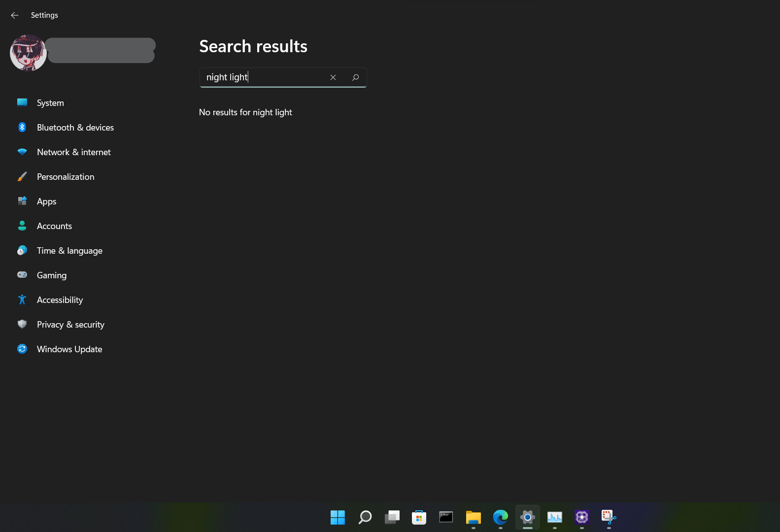Image resolution: width=780 pixels, height=532 pixels.
Task: Click the 'No results for night light' message
Action: pyautogui.click(x=245, y=112)
